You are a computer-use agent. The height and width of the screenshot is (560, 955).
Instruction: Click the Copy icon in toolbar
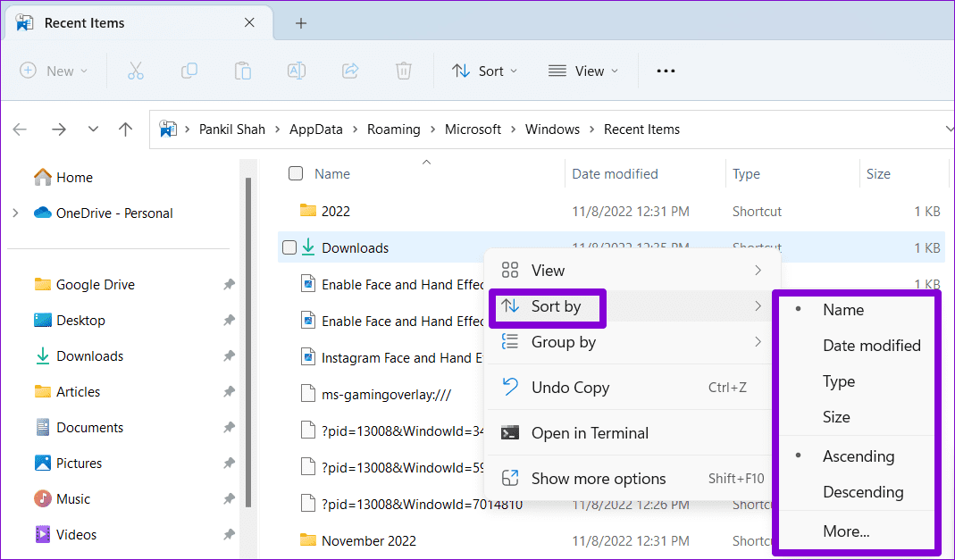[x=189, y=71]
